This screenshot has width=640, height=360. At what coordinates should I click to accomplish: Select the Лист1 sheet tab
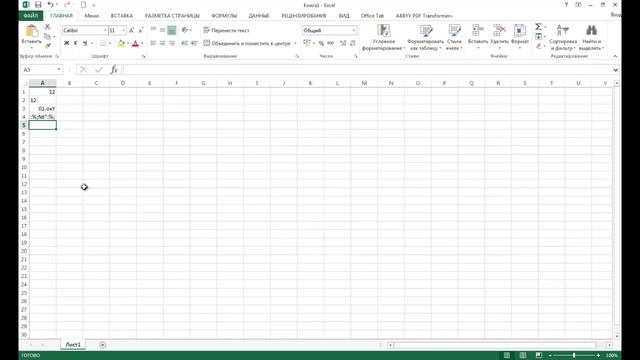[73, 345]
